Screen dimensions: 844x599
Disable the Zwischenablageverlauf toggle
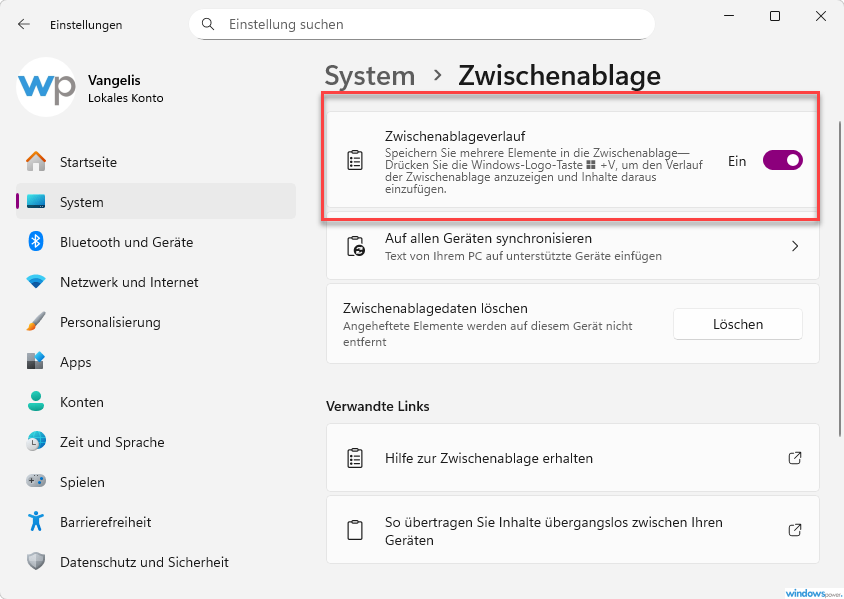click(782, 160)
